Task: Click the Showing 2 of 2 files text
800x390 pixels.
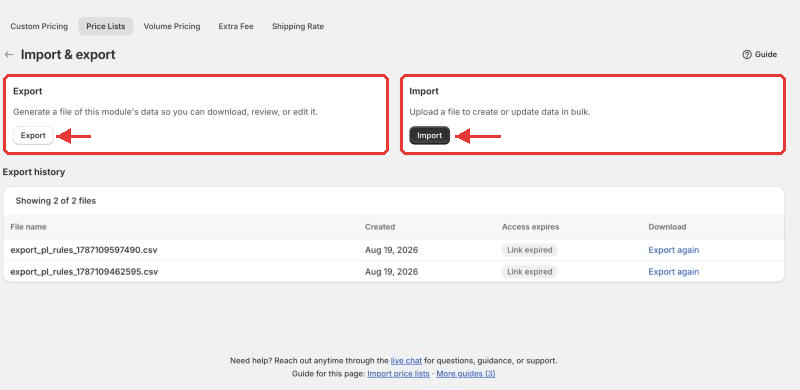Action: [x=56, y=201]
